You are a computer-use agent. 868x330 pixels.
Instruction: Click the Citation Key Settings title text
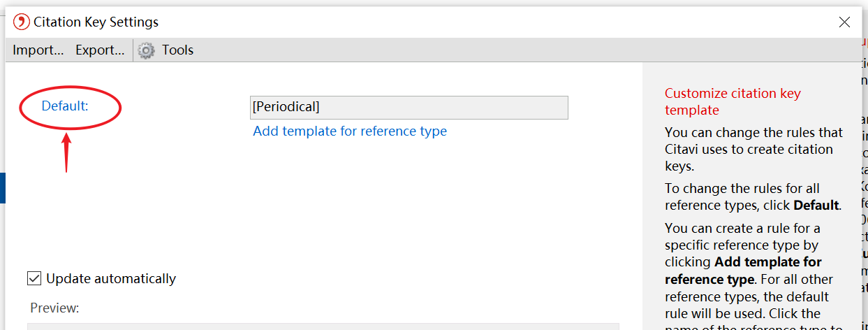(96, 22)
